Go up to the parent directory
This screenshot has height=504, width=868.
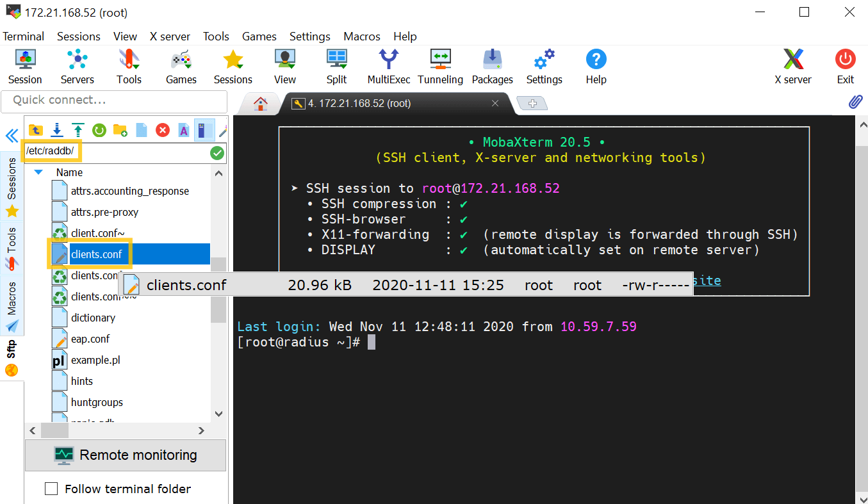(x=36, y=129)
